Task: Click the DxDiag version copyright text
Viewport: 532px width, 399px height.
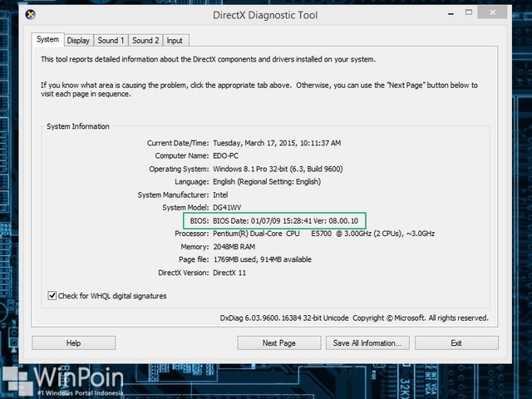Action: tap(354, 318)
